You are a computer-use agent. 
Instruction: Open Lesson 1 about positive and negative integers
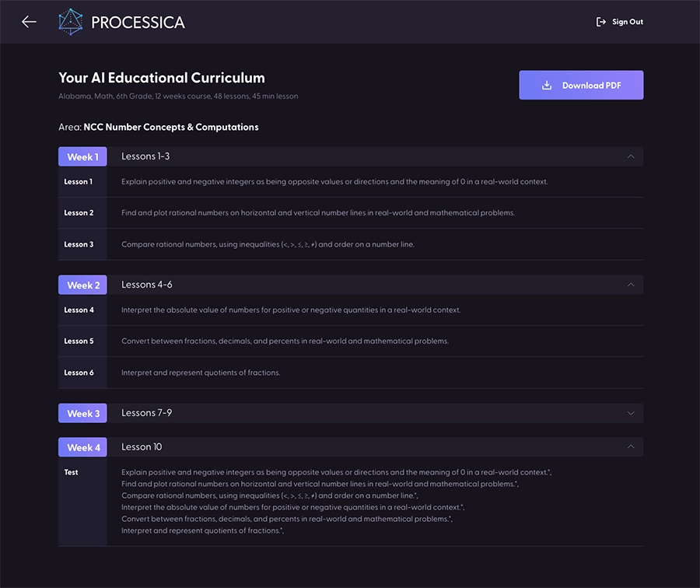click(x=334, y=182)
